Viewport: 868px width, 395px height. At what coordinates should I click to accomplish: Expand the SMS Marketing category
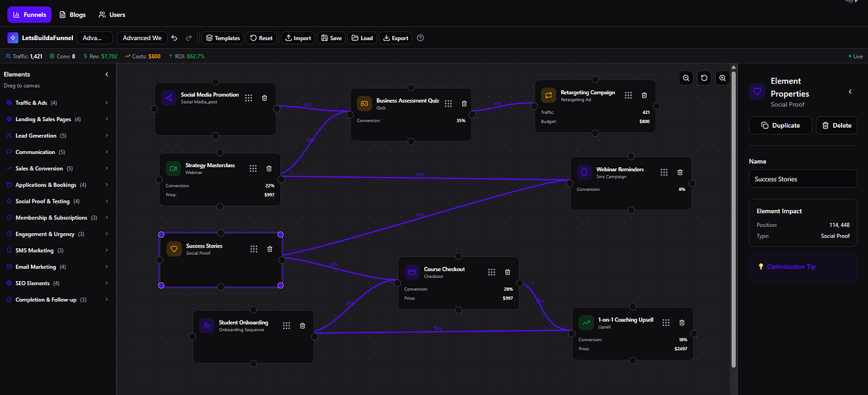coord(56,250)
